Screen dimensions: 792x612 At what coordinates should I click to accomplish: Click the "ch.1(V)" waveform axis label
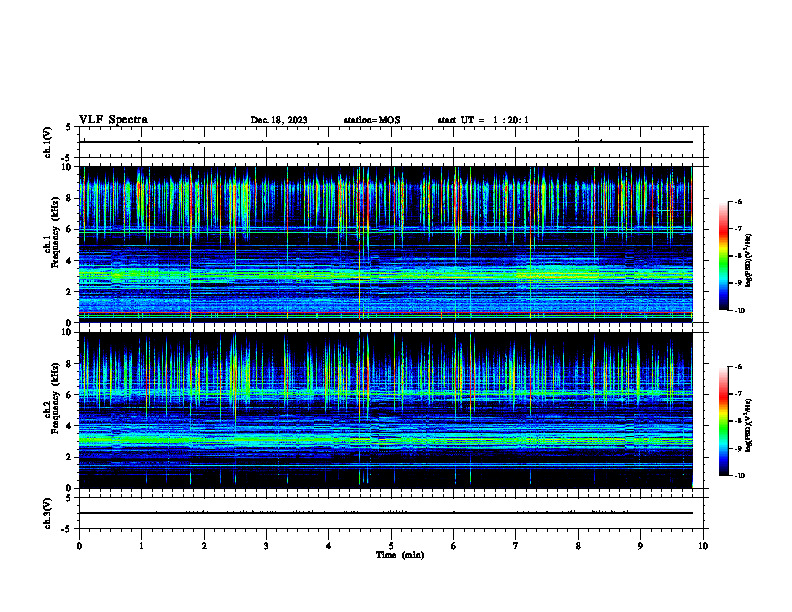tap(48, 142)
